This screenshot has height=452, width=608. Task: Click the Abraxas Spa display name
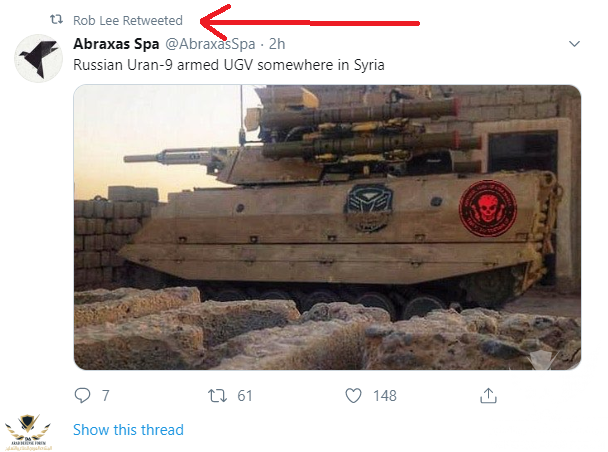tap(116, 44)
